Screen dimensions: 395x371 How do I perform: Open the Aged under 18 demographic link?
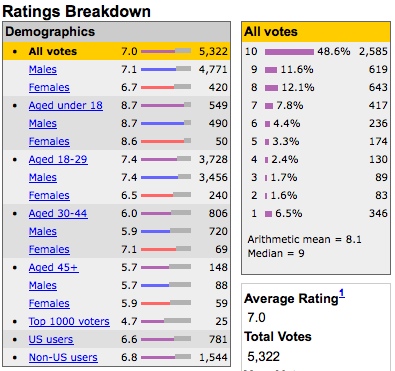66,105
